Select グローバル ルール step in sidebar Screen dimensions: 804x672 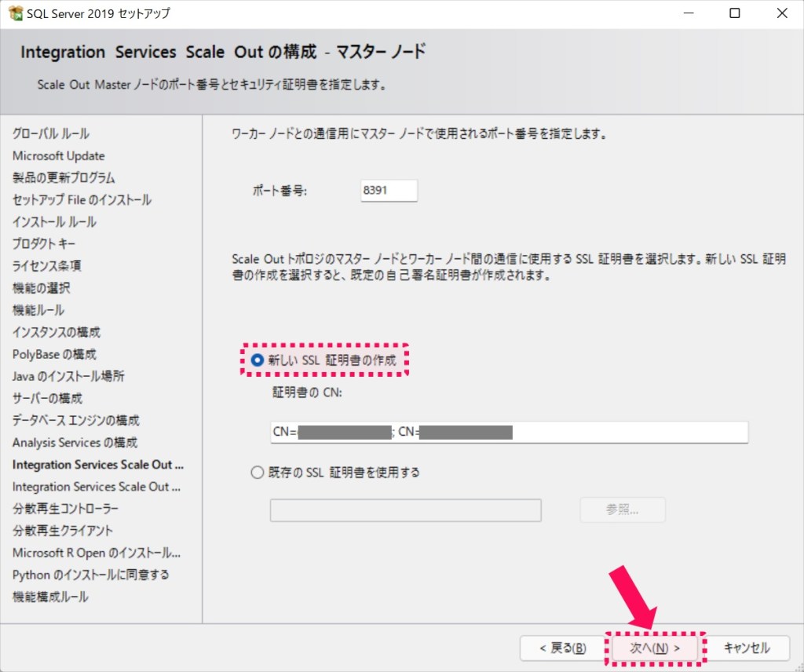click(x=51, y=133)
